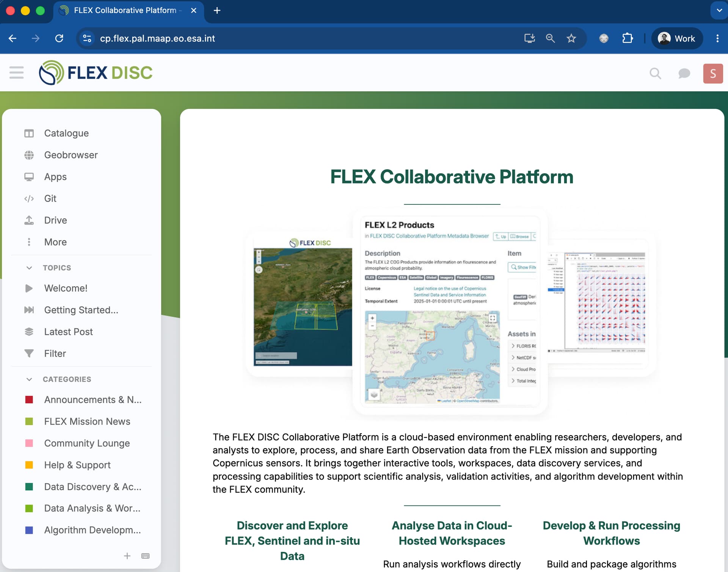
Task: Open the browser extensions puzzle icon
Action: (x=628, y=38)
